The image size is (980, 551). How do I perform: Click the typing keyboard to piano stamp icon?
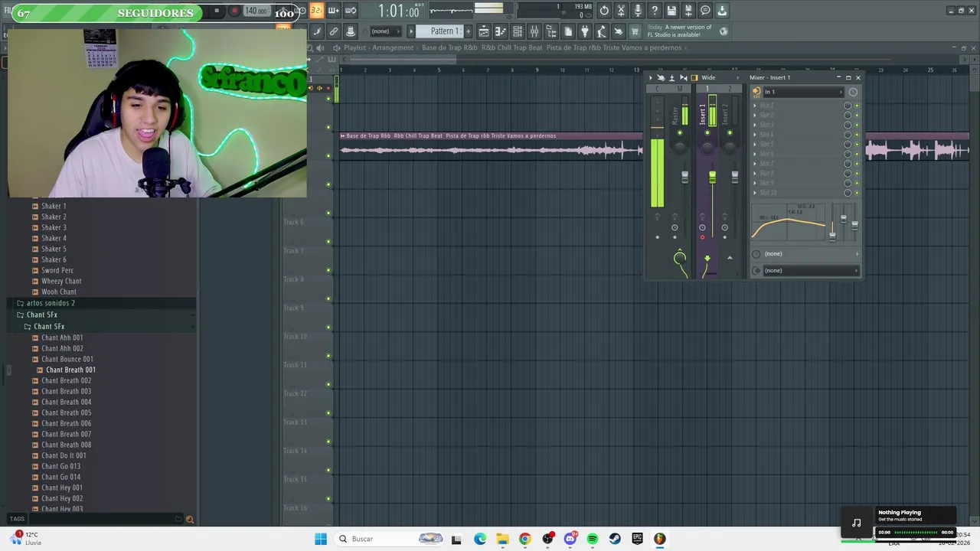(350, 31)
